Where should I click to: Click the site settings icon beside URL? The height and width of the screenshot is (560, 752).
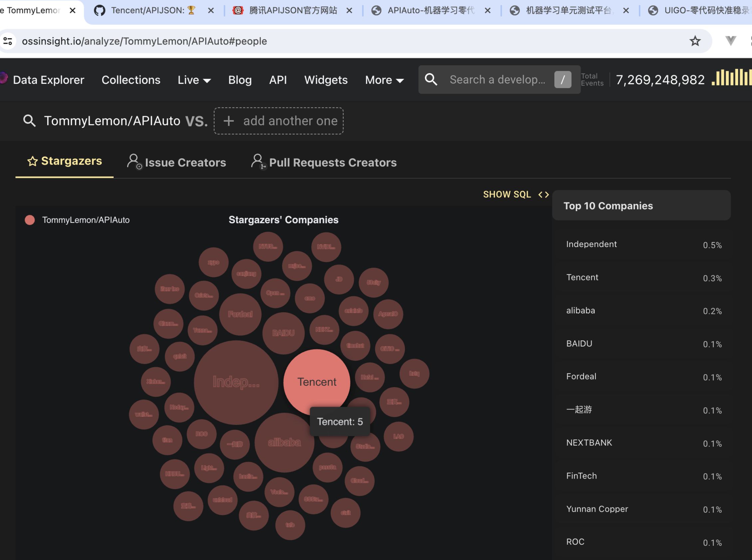8,41
